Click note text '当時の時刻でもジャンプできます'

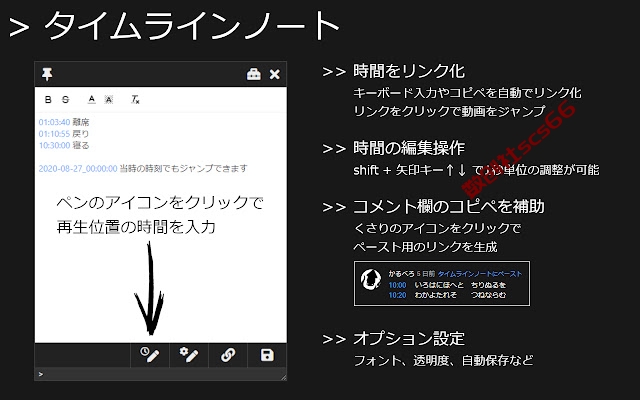[184, 168]
